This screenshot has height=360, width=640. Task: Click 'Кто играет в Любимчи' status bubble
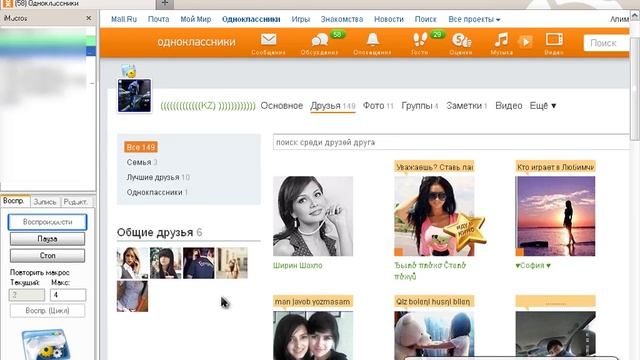[x=555, y=167]
